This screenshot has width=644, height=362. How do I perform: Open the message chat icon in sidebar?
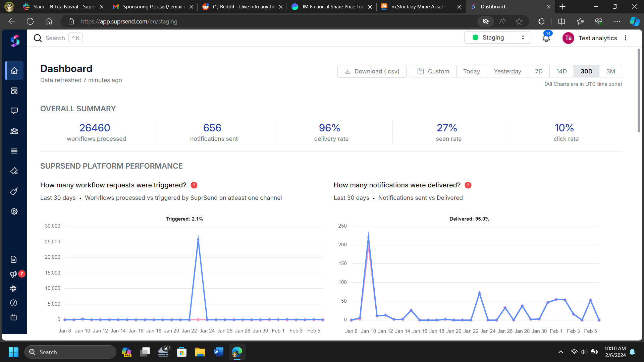(14, 111)
